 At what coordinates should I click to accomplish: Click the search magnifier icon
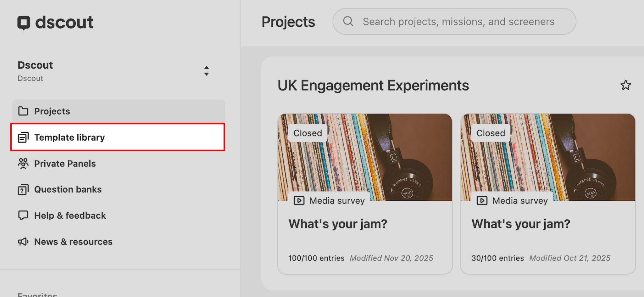click(348, 21)
